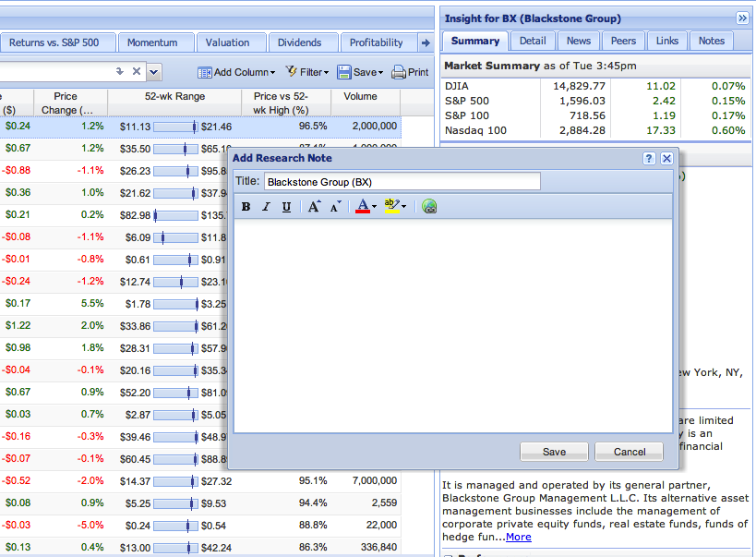Screen dimensions: 756x557
Task: Click the enter arrow icon in search box
Action: tap(120, 71)
